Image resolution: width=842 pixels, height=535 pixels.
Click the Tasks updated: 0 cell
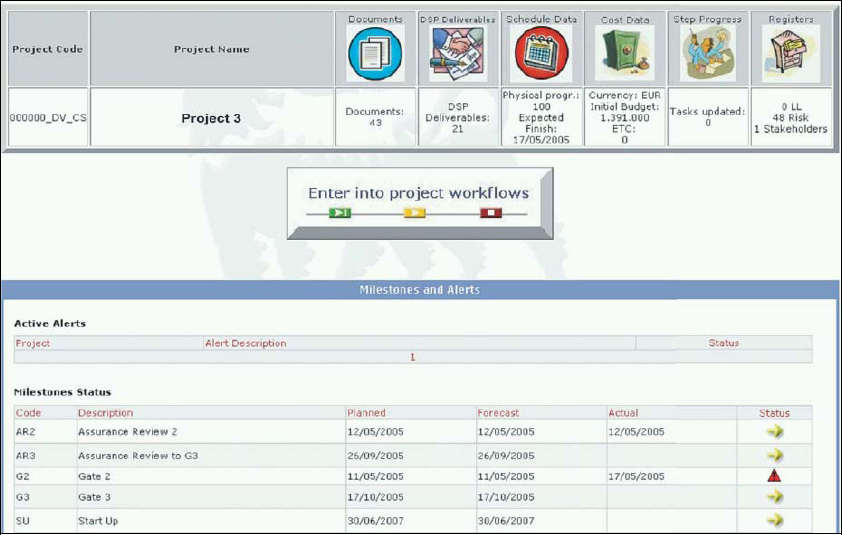[x=708, y=118]
